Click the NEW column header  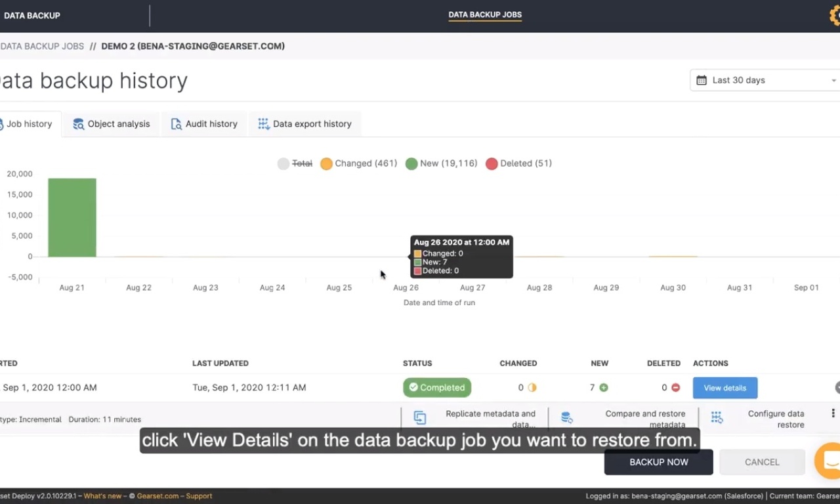(x=600, y=364)
